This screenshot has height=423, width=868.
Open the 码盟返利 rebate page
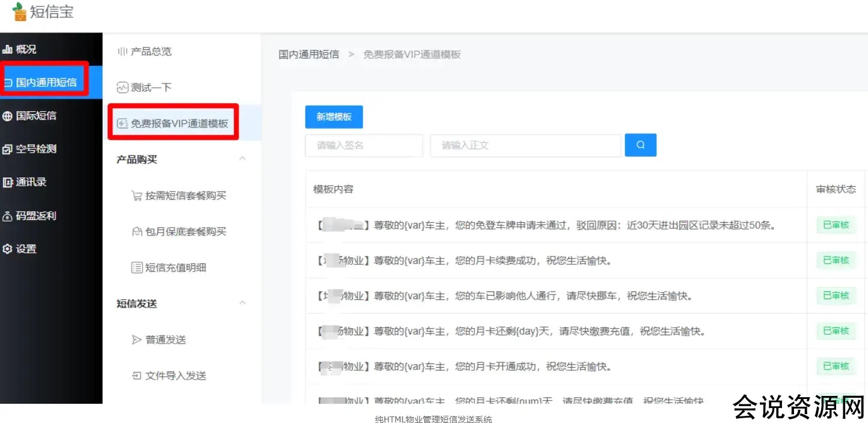35,215
